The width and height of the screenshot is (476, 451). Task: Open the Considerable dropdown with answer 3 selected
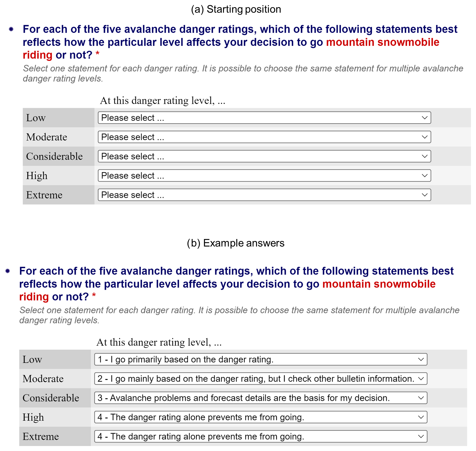[x=261, y=398]
